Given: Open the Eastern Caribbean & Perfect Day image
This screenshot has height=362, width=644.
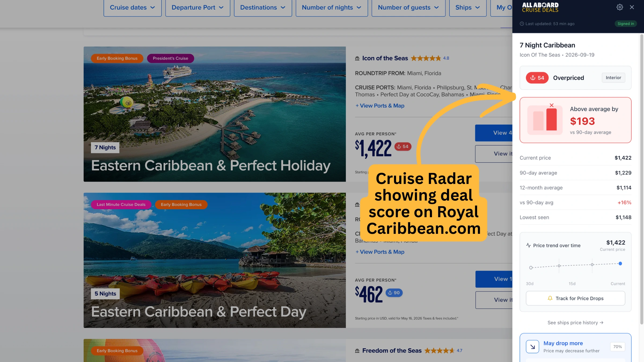Looking at the screenshot, I should point(214,260).
